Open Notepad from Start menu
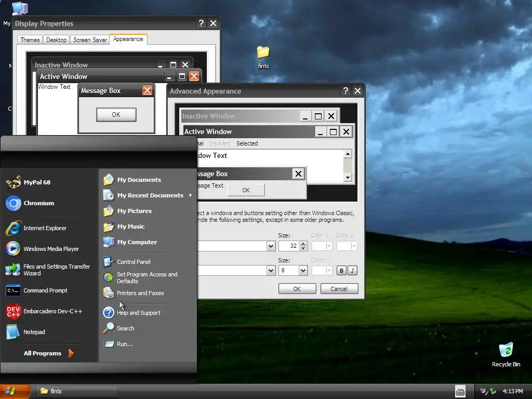532x399 pixels. pyautogui.click(x=25, y=332)
